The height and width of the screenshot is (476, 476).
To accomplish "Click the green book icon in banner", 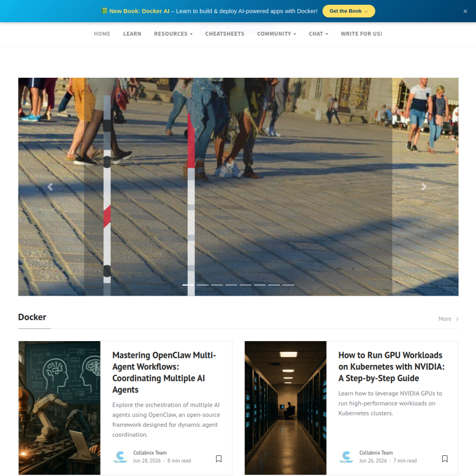I will coord(104,11).
